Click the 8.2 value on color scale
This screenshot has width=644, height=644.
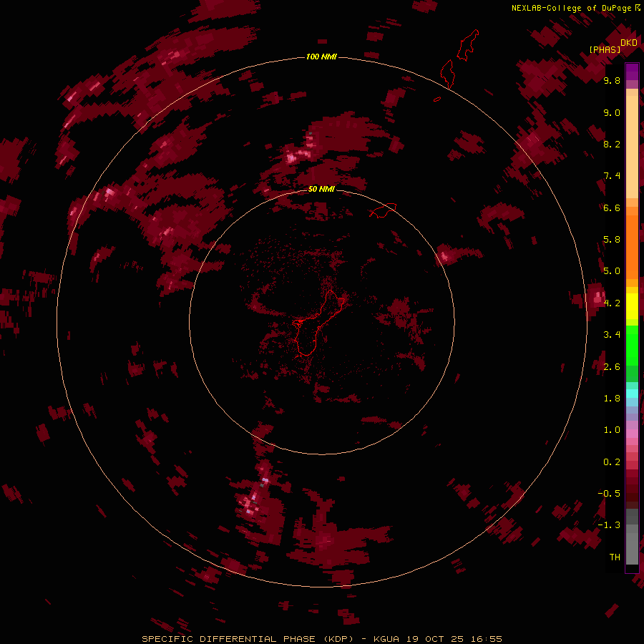612,144
